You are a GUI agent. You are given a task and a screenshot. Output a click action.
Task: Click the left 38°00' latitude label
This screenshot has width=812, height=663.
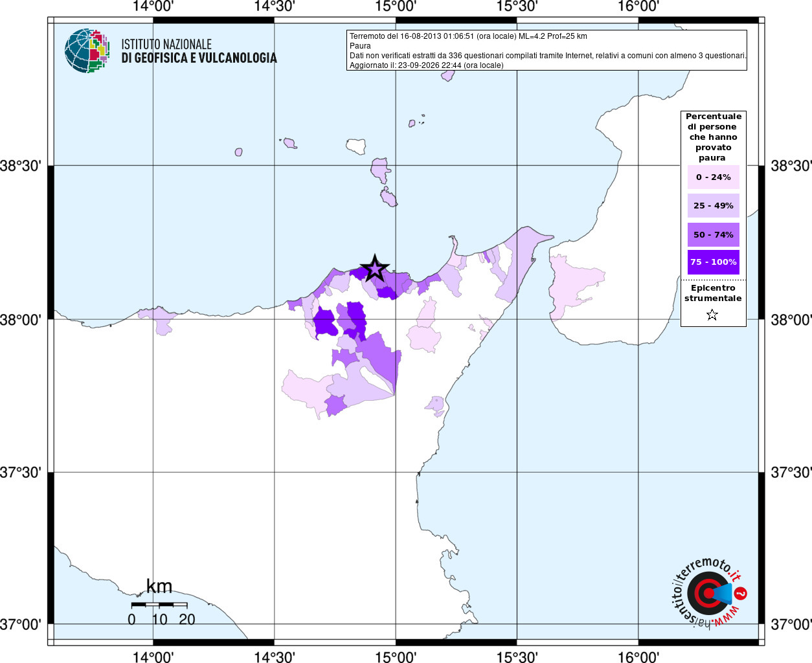[21, 320]
